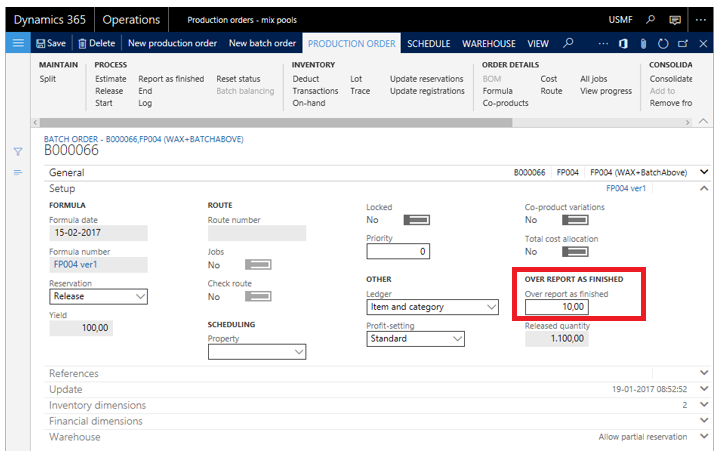Screen dimensions: 717x472
Task: Click the Release process action
Action: click(x=109, y=91)
